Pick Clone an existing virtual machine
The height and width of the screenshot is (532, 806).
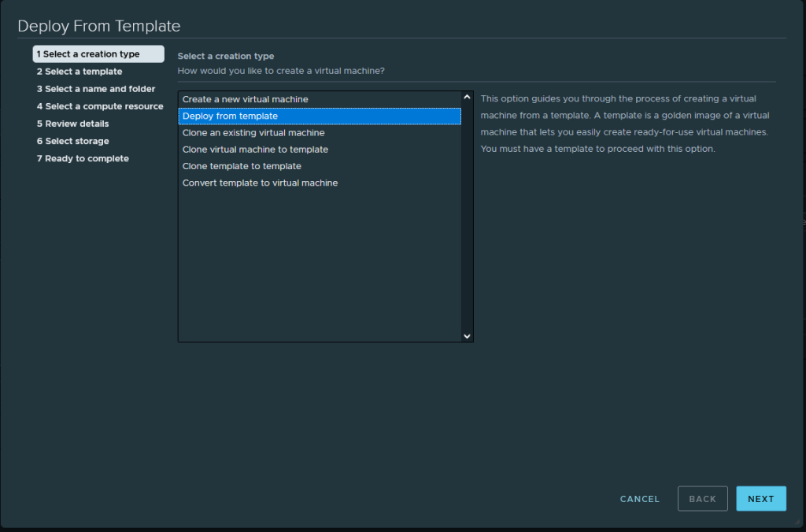253,133
